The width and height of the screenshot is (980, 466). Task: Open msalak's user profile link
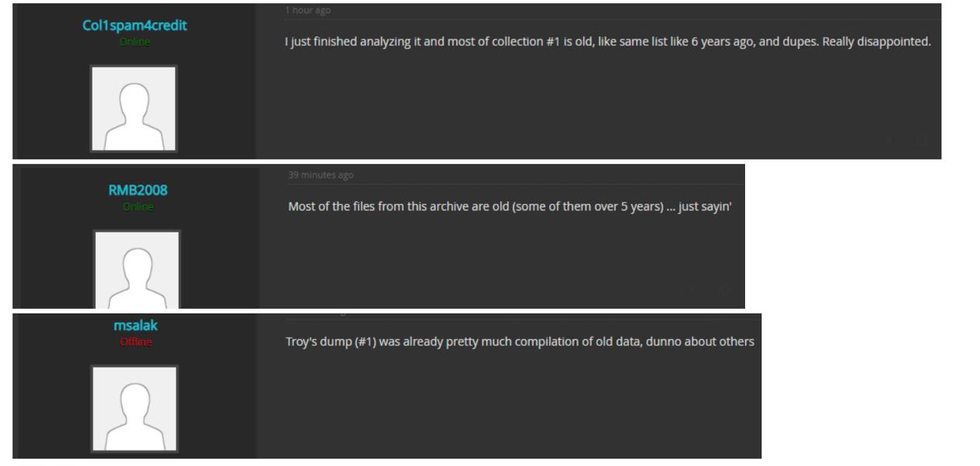pos(135,326)
